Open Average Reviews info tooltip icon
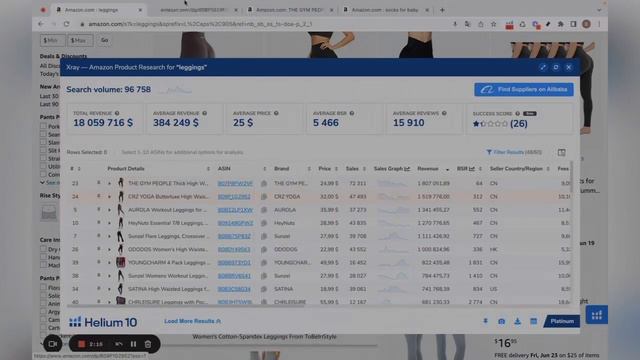 pyautogui.click(x=444, y=113)
